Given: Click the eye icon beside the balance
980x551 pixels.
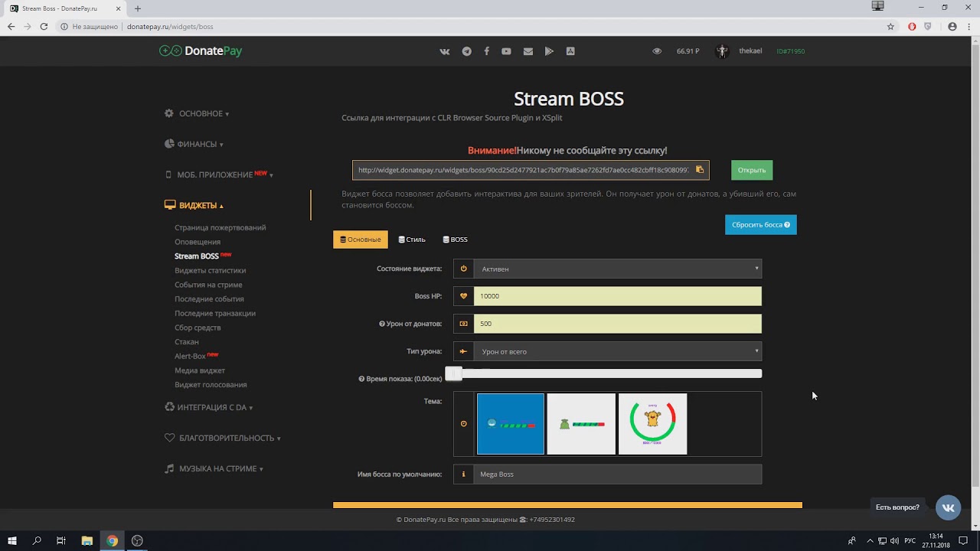Looking at the screenshot, I should [x=657, y=51].
